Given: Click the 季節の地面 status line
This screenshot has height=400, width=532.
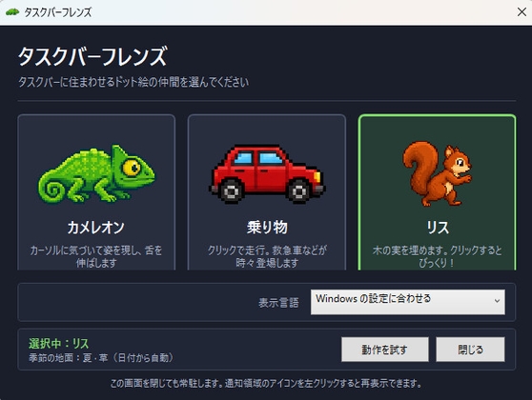Looking at the screenshot, I should (x=101, y=358).
